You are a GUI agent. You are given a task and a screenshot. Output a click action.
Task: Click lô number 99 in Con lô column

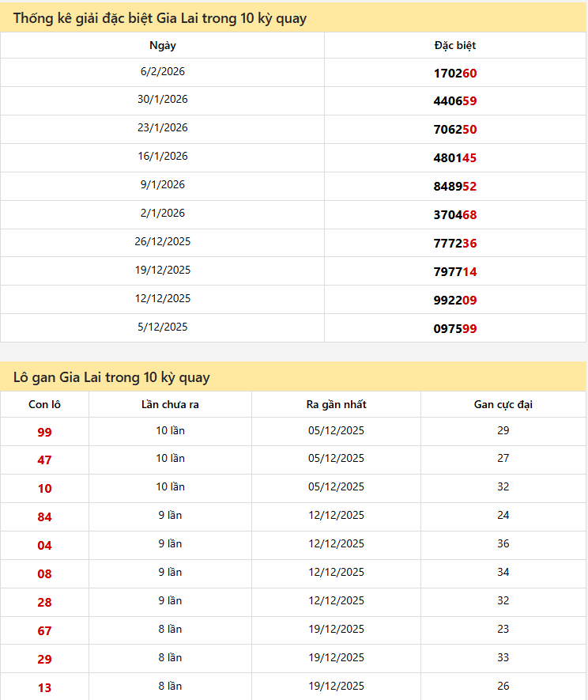point(44,432)
